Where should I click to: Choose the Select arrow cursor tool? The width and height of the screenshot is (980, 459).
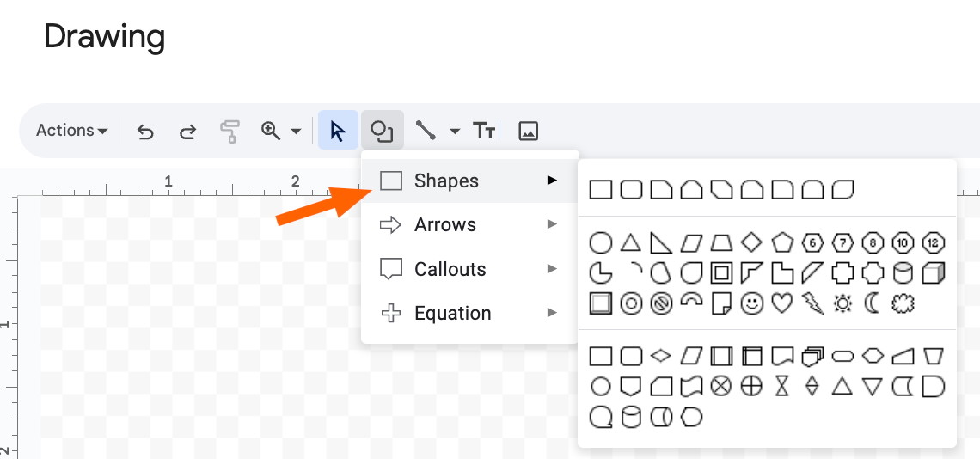[x=338, y=131]
